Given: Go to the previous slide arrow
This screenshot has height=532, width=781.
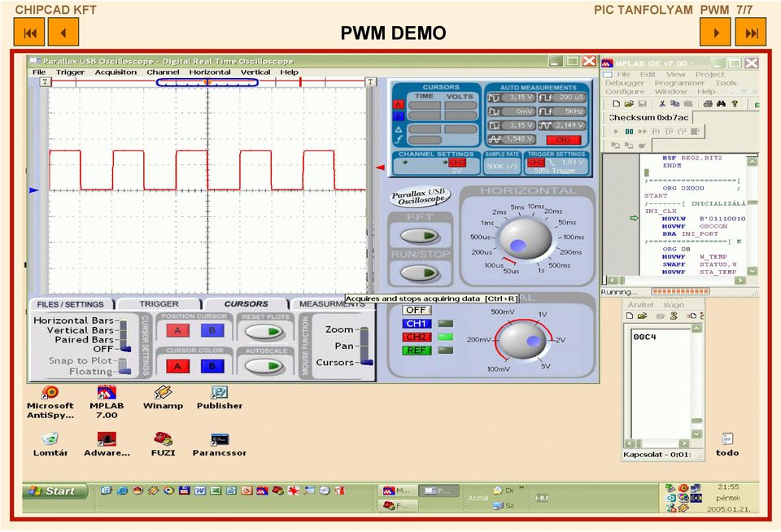Looking at the screenshot, I should 63,33.
